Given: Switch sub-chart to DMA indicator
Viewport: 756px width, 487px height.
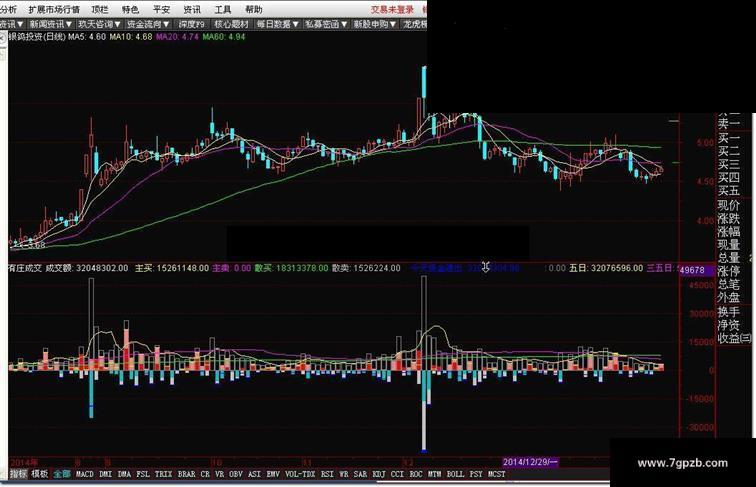Looking at the screenshot, I should tap(124, 474).
